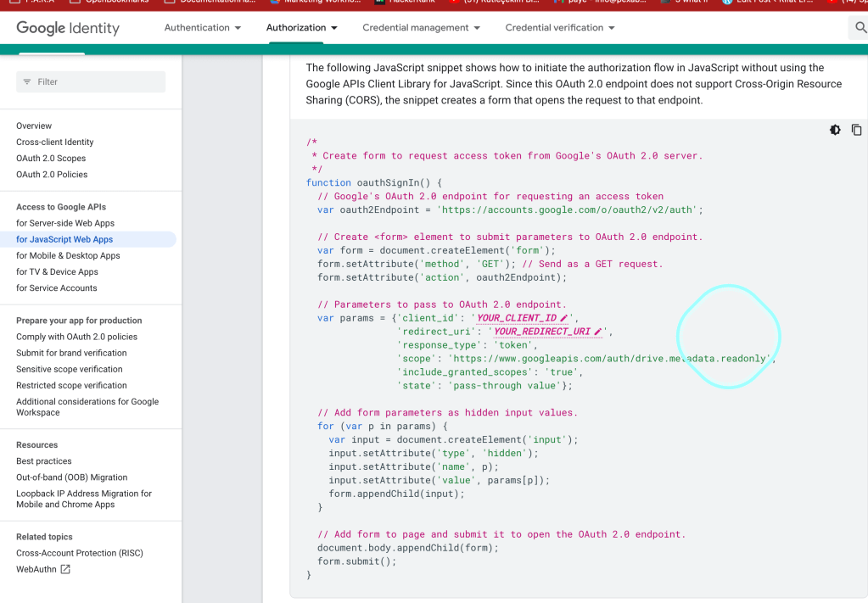Click the 'pass-through value' state string
This screenshot has height=603, width=868.
coord(504,386)
